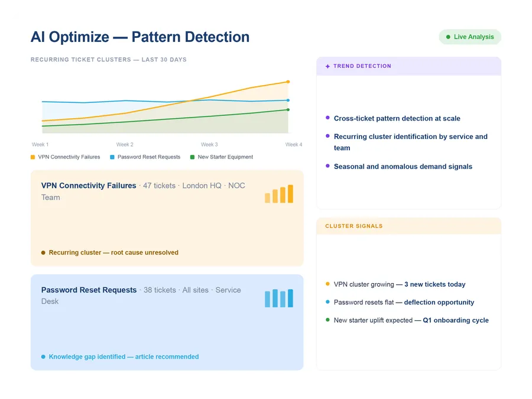The width and height of the screenshot is (532, 399).
Task: Click the Cluster Signals panel header
Action: click(408, 226)
